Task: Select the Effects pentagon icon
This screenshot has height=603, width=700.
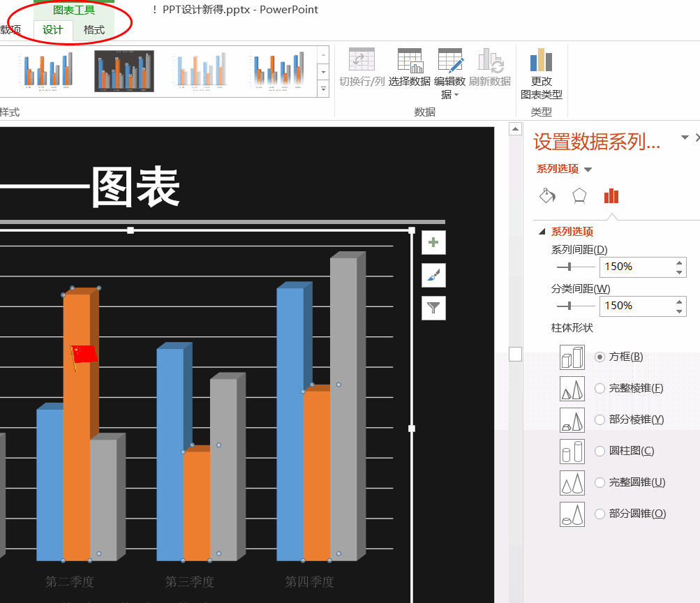Action: pyautogui.click(x=579, y=195)
